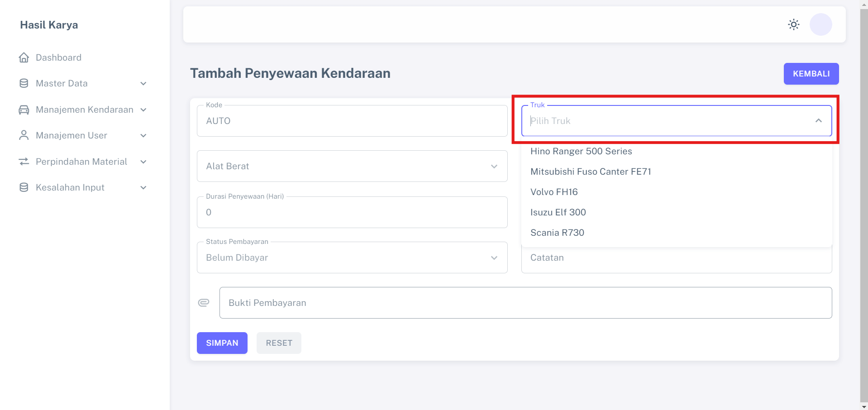Click the Master Data database icon
Image resolution: width=868 pixels, height=410 pixels.
click(24, 83)
